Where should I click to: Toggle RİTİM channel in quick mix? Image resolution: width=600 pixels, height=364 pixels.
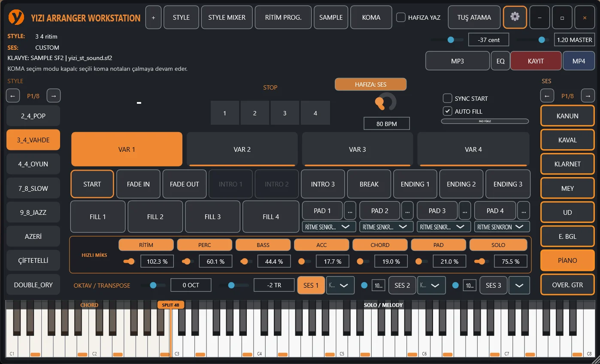click(x=146, y=245)
